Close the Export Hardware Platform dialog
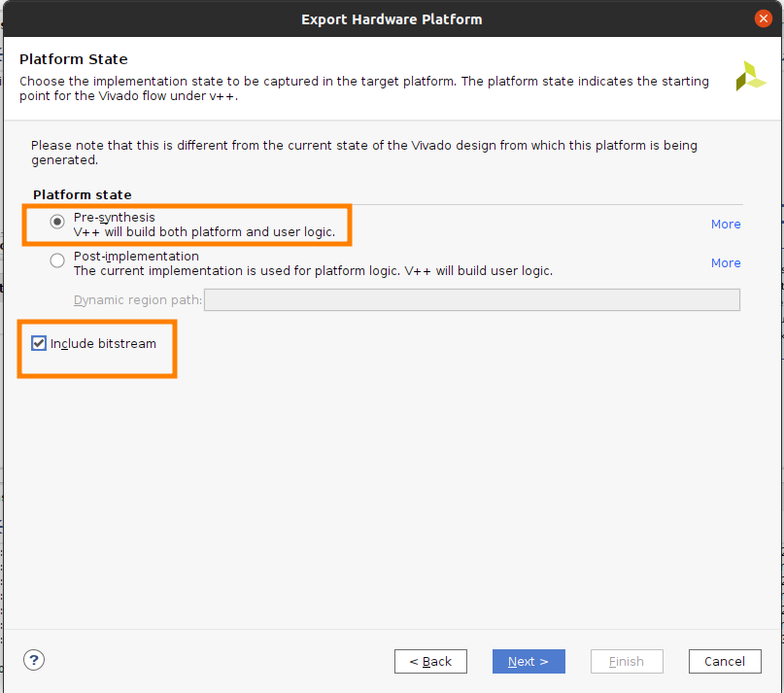The height and width of the screenshot is (693, 784). point(763,19)
